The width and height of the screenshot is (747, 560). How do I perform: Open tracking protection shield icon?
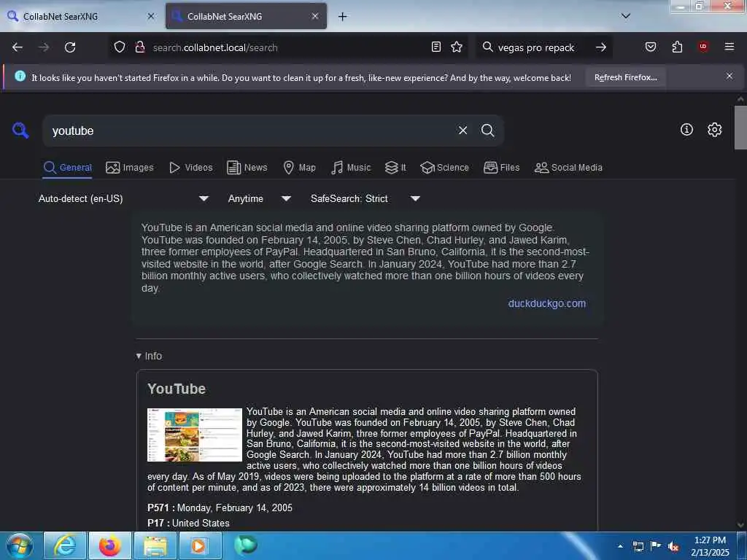[120, 47]
